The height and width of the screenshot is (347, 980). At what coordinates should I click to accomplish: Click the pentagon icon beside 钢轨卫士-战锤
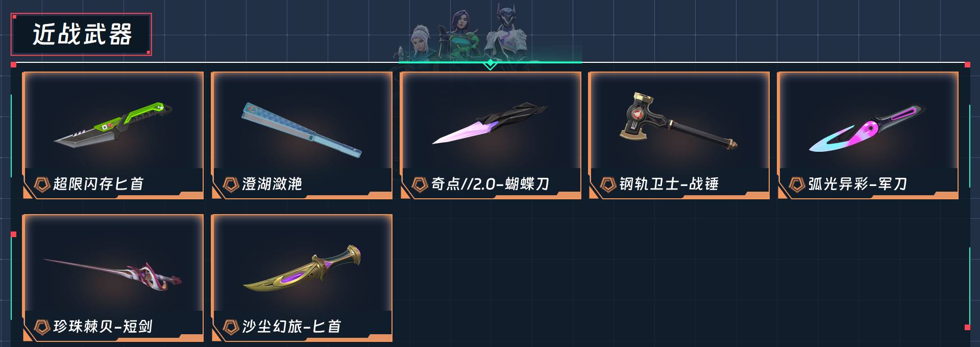tap(608, 184)
